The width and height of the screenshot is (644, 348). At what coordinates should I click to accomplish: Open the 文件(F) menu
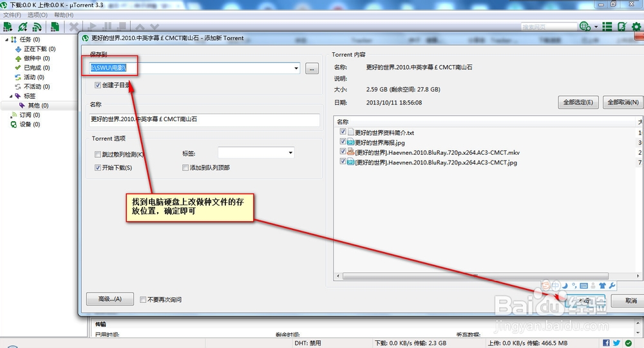pyautogui.click(x=12, y=15)
